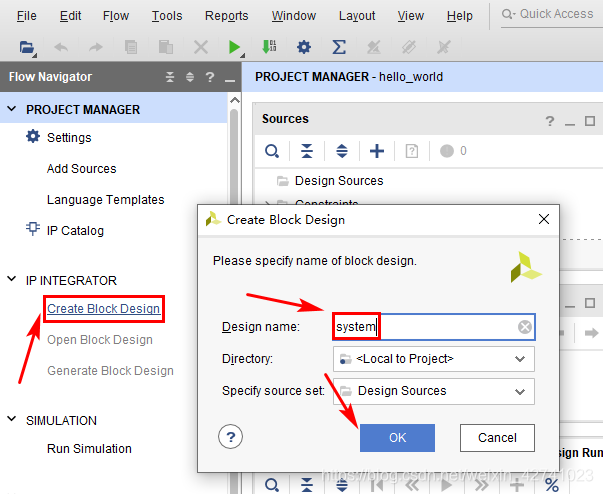This screenshot has height=494, width=603.
Task: Expand all in Flow Navigator header
Action: [190, 77]
